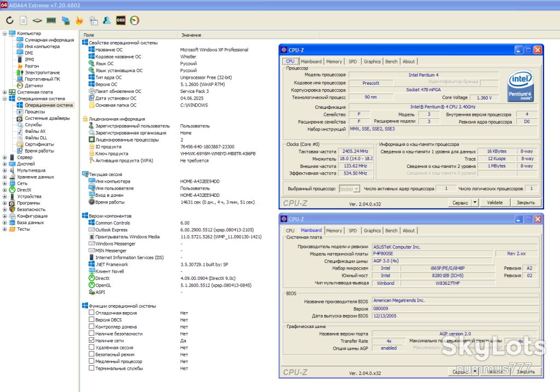The height and width of the screenshot is (392, 560).
Task: Select Датчики in the tree
Action: (x=34, y=86)
